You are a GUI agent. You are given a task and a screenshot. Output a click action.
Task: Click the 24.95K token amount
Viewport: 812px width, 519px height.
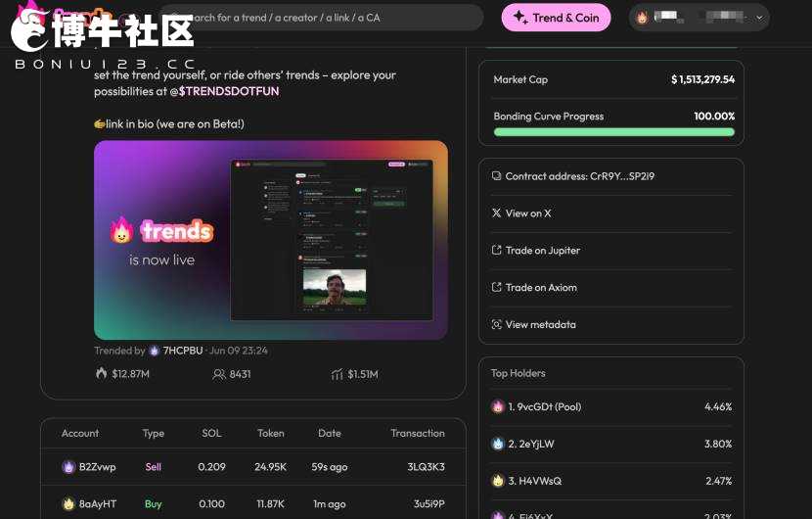(x=270, y=467)
